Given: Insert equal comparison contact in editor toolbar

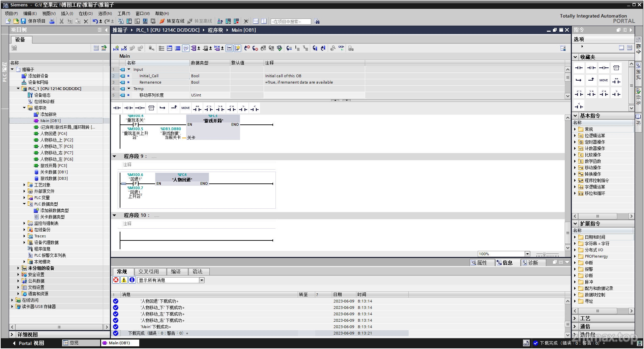Looking at the screenshot, I should pos(197,108).
